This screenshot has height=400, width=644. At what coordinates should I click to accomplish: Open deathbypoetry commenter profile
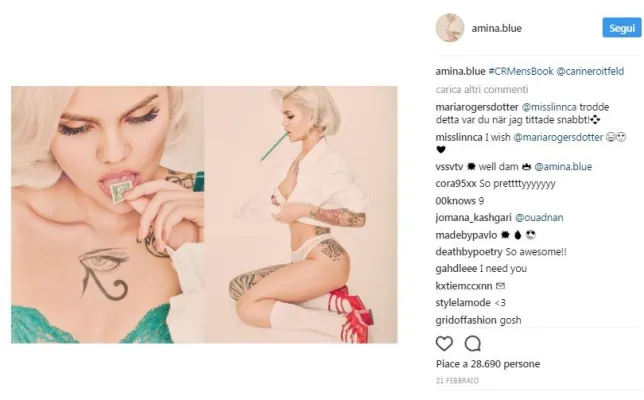(x=469, y=252)
